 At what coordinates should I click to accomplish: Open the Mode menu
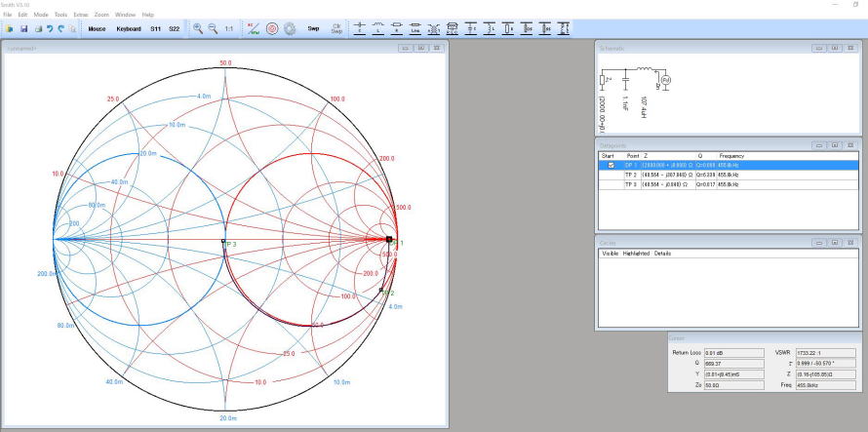[41, 14]
